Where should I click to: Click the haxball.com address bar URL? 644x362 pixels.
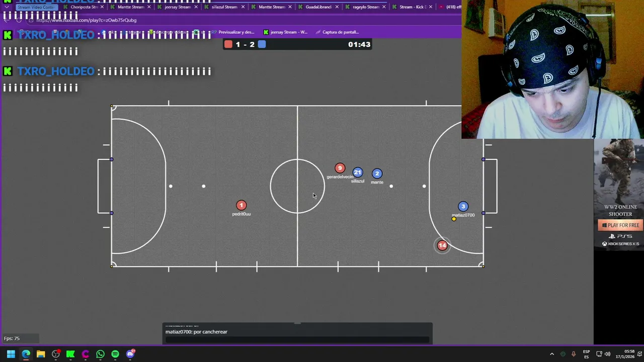pyautogui.click(x=86, y=20)
